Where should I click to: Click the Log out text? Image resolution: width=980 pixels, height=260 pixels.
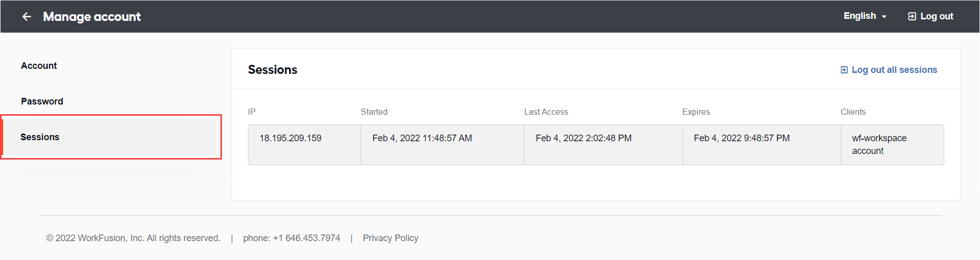click(x=937, y=16)
